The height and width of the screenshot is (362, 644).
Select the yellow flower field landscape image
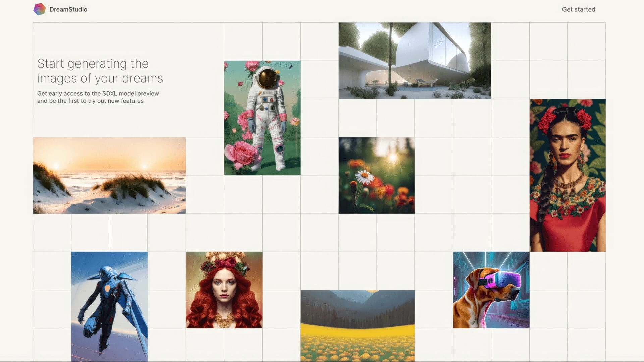[x=358, y=326]
